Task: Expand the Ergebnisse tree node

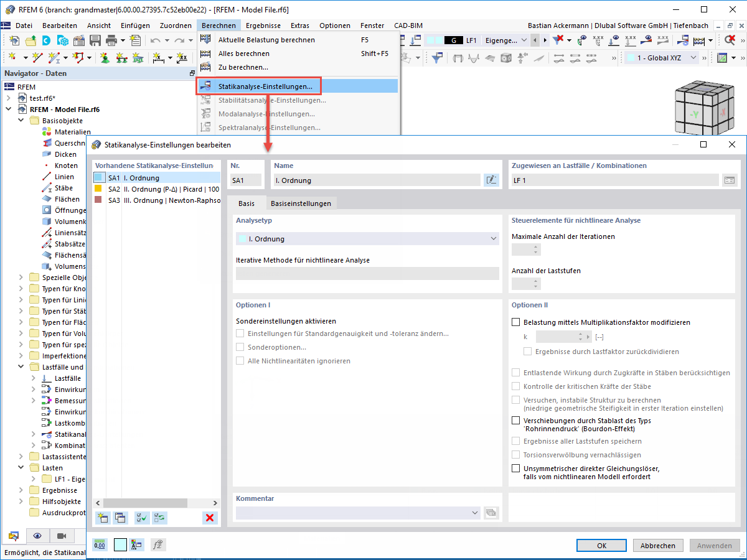Action: tap(21, 490)
